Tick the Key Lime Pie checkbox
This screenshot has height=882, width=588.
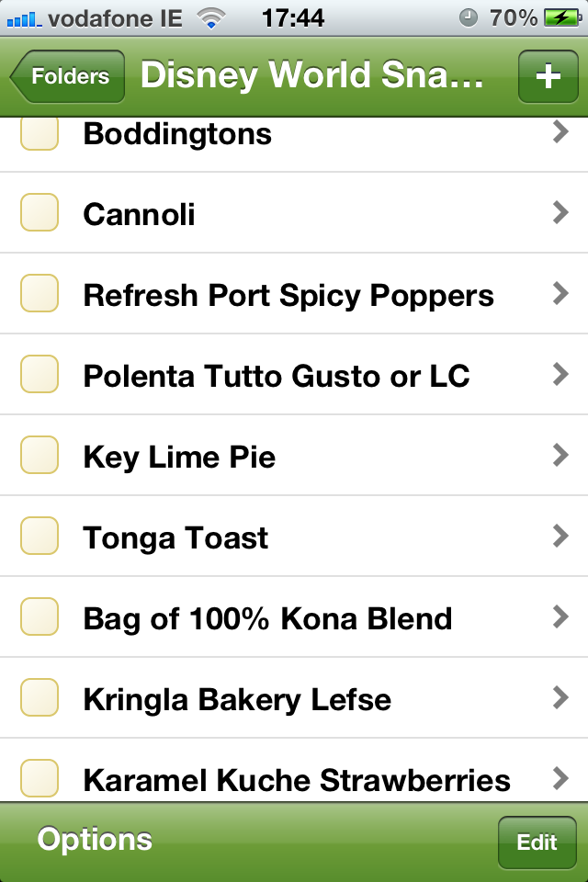[x=40, y=456]
